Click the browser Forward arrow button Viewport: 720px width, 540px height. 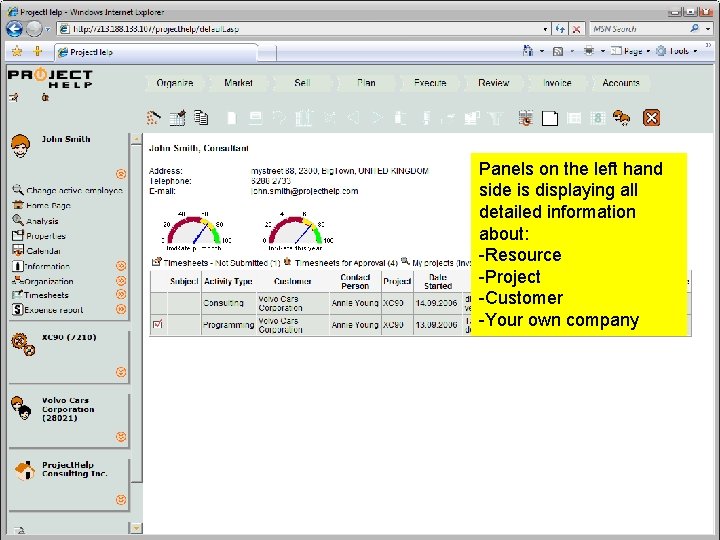[x=34, y=29]
